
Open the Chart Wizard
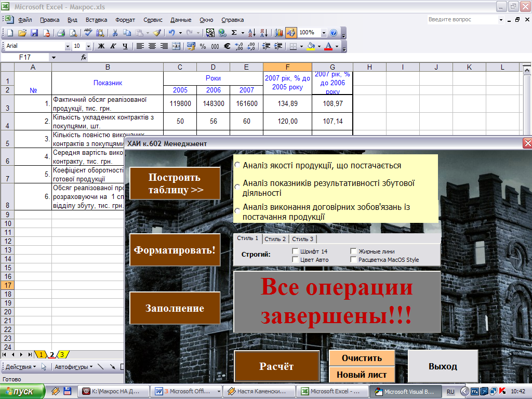[279, 33]
